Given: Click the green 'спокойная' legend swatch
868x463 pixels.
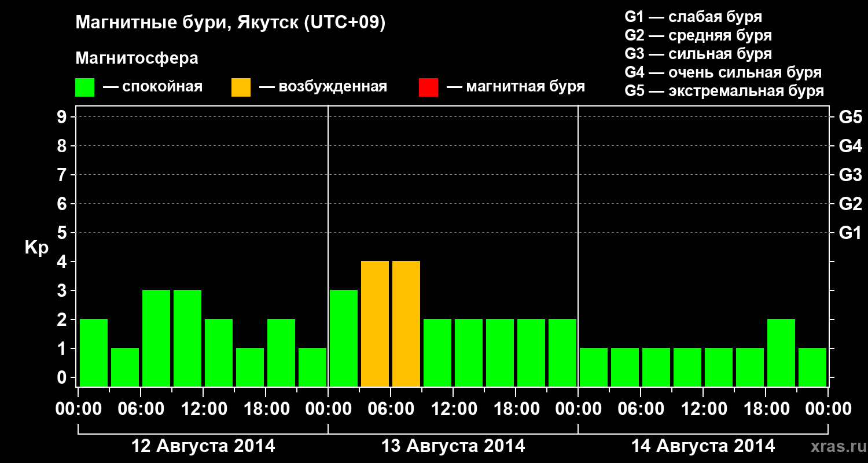Looking at the screenshot, I should [x=84, y=87].
